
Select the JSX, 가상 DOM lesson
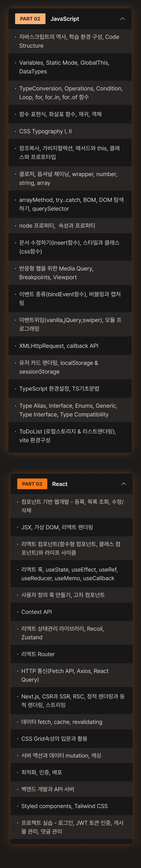(57, 527)
